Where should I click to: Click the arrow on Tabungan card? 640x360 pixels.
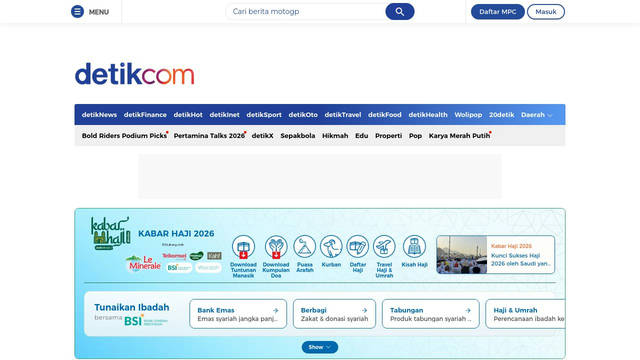click(x=468, y=310)
